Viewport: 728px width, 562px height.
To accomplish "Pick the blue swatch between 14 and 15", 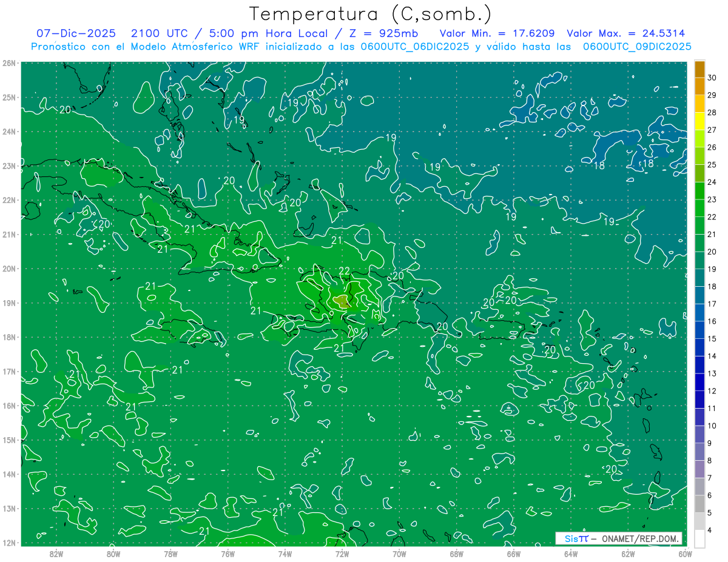I will (699, 347).
